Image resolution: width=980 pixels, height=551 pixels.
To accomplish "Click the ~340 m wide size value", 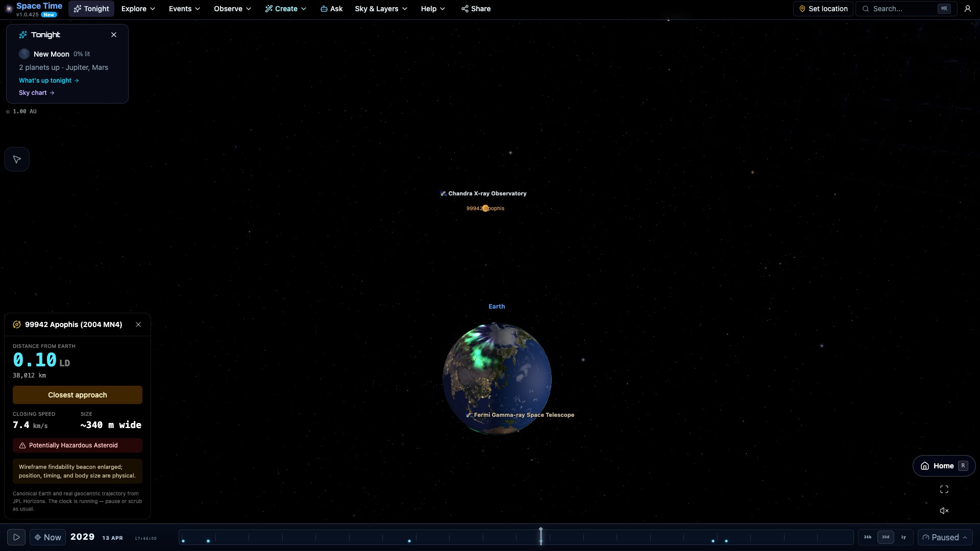I will point(111,425).
